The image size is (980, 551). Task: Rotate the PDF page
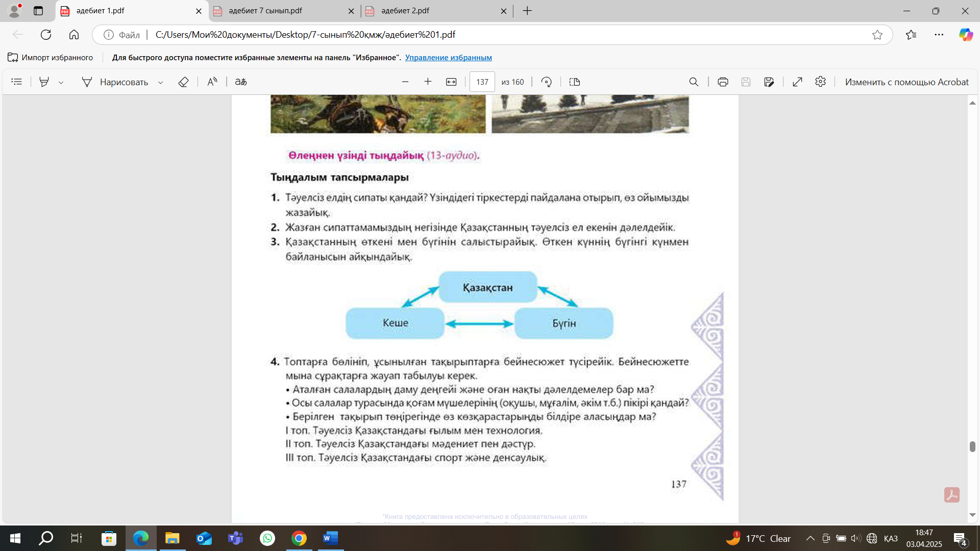click(546, 82)
